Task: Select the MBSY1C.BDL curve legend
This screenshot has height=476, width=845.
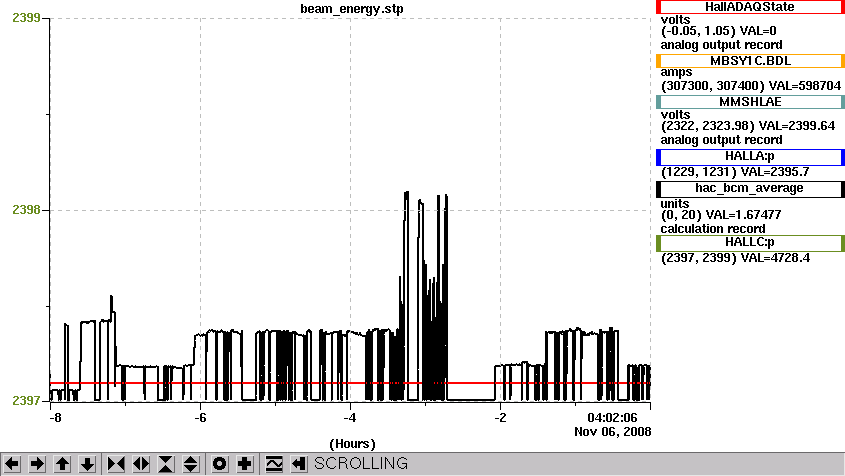Action: coord(750,61)
